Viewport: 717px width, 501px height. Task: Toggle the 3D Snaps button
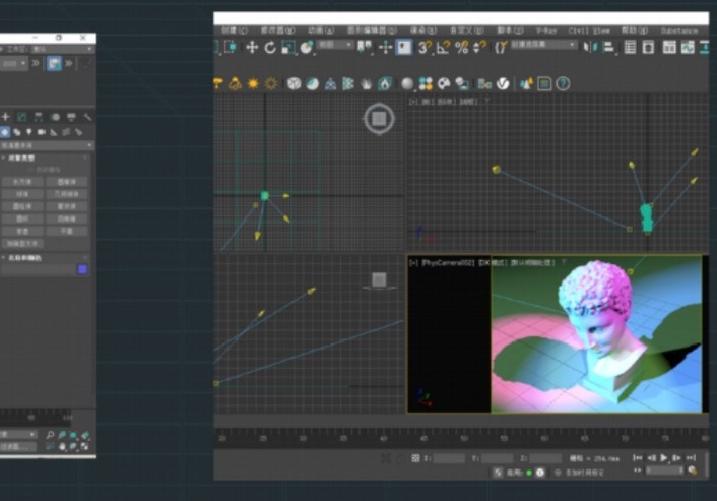[x=423, y=48]
